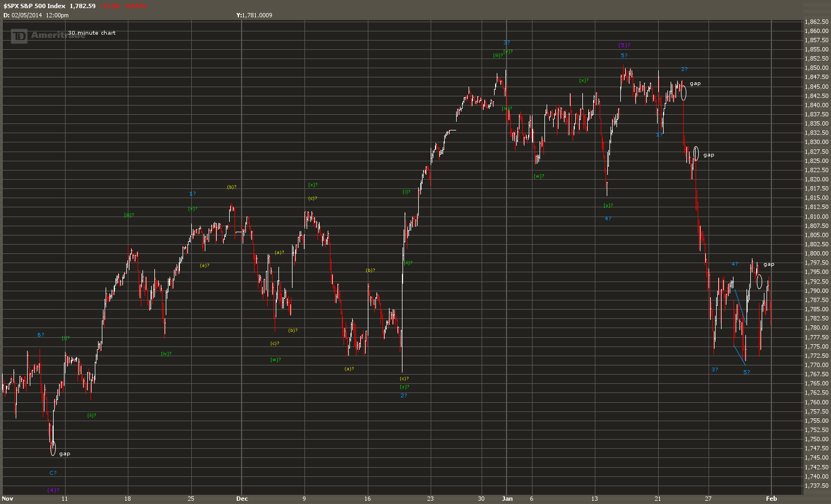Select the blue C? wave label

pyautogui.click(x=53, y=473)
